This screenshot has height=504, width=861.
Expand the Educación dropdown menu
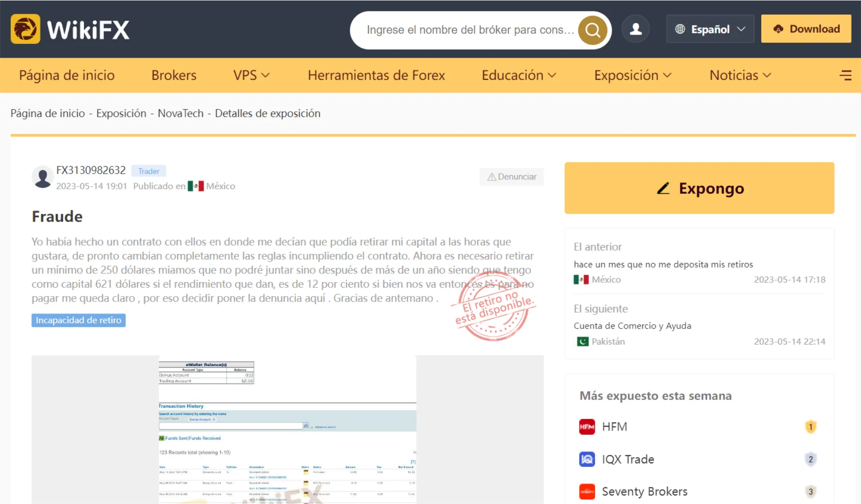tap(519, 75)
